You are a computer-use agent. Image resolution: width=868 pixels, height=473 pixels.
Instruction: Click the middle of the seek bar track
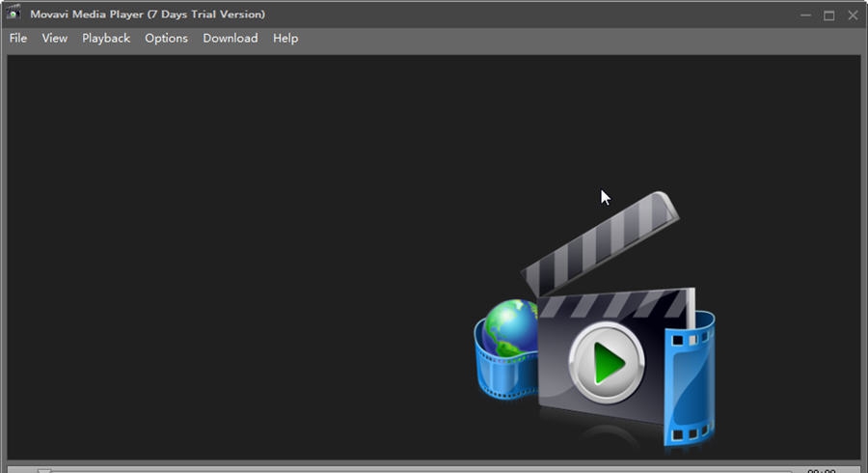coord(415,470)
